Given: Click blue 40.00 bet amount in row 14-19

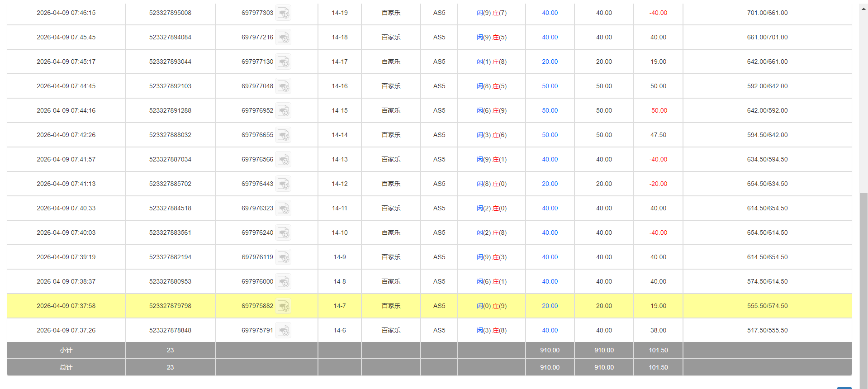Looking at the screenshot, I should pos(550,13).
